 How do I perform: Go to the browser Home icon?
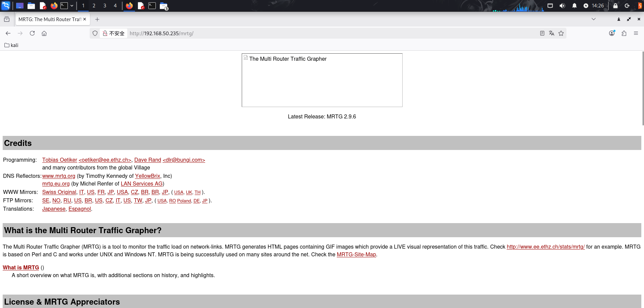[x=44, y=33]
